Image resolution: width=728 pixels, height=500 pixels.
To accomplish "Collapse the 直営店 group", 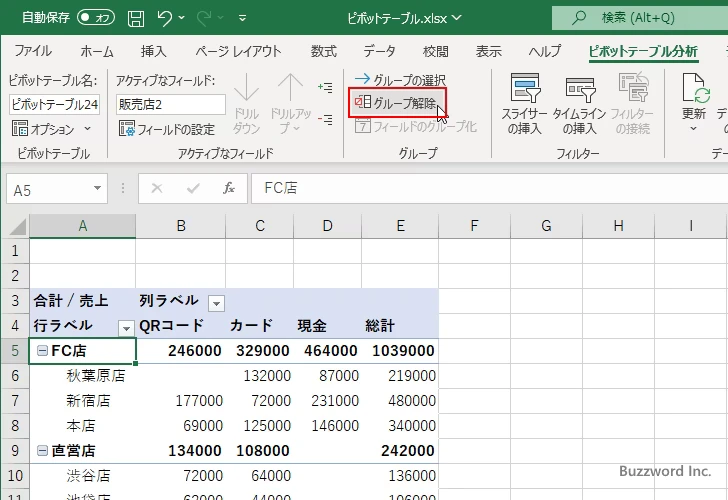I will 42,450.
